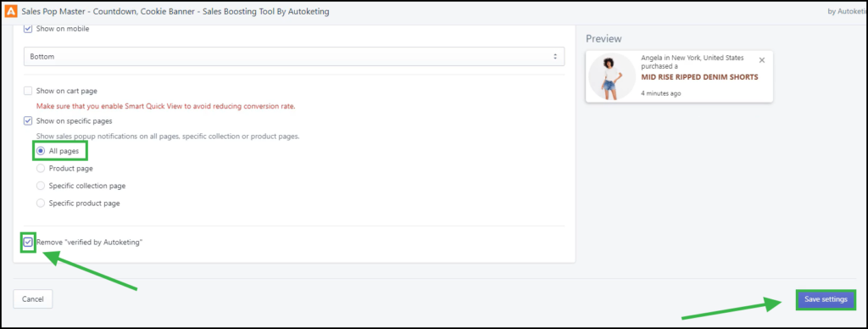
Task: Click the Smart Quick View warning text
Action: pyautogui.click(x=165, y=106)
